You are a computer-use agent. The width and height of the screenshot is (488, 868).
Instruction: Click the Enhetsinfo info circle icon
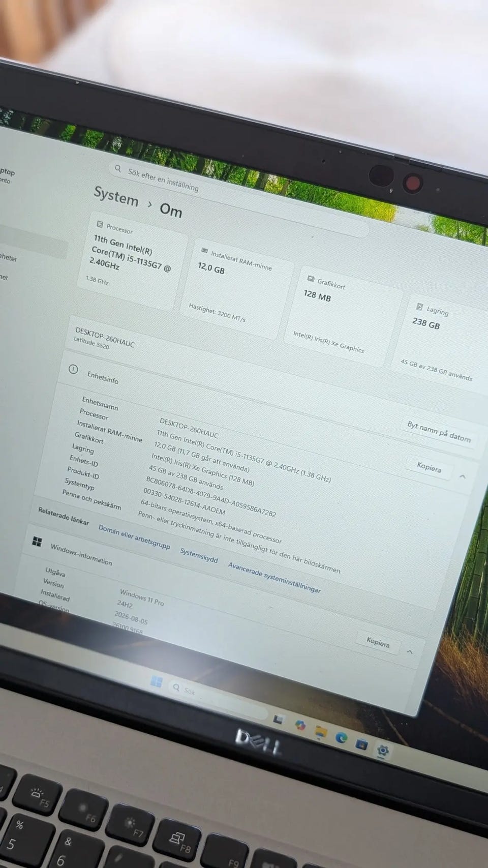tap(73, 369)
